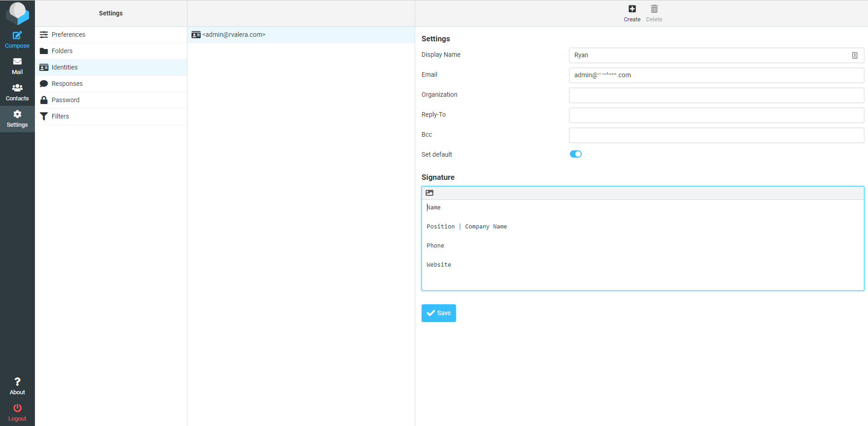Click inside the Bcc field
The width and height of the screenshot is (868, 426).
click(x=716, y=135)
